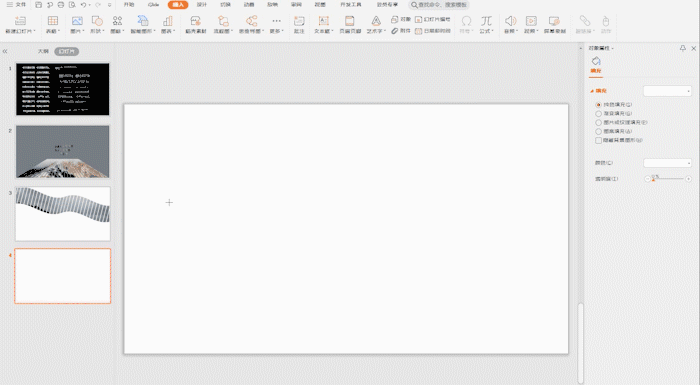Open the Developer Tools ribbon tab

(x=350, y=5)
